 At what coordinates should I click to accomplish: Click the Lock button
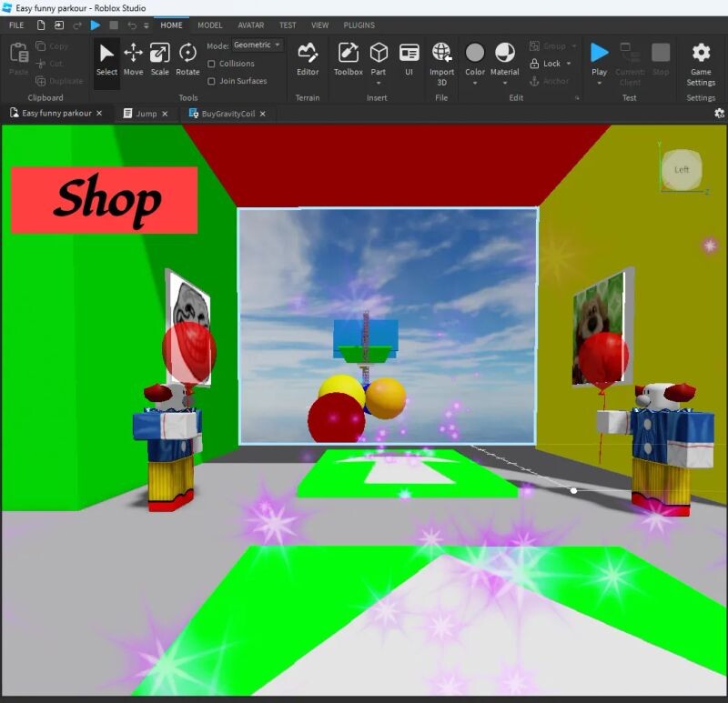coord(551,64)
